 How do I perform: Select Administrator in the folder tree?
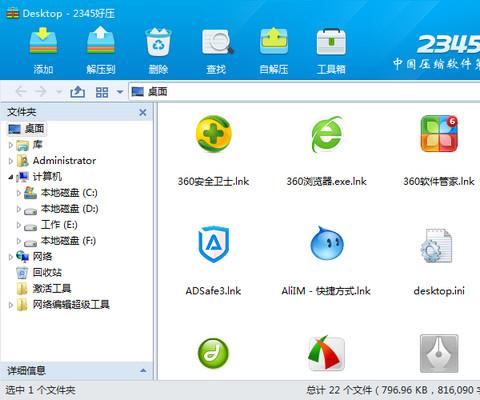(64, 161)
